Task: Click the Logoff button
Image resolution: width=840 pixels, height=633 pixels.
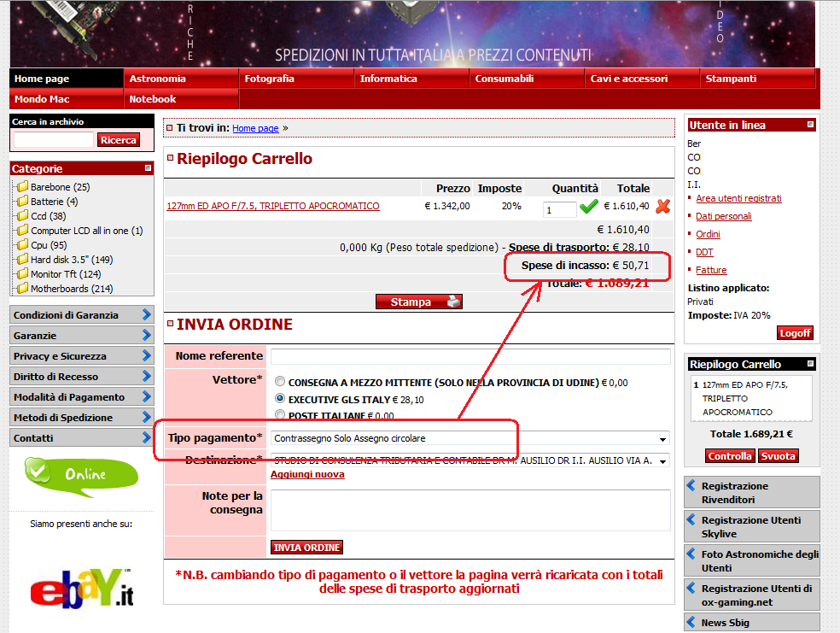Action: click(x=795, y=333)
